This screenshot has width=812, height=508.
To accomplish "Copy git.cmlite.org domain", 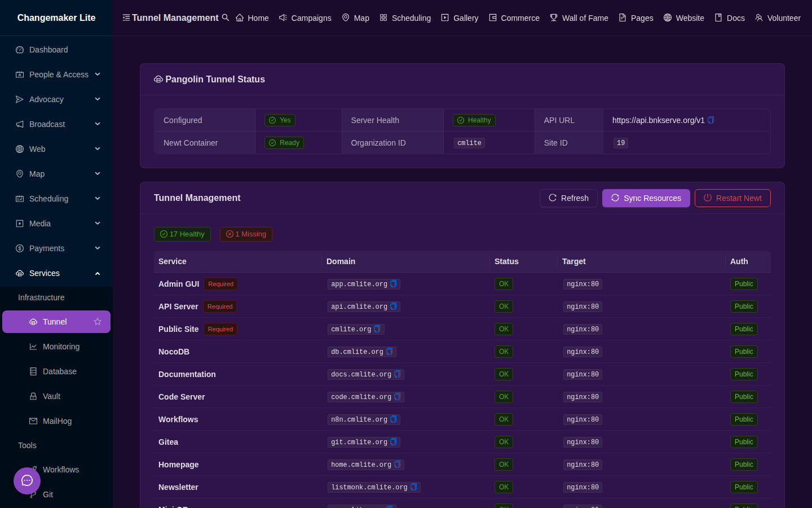I will coord(394,442).
